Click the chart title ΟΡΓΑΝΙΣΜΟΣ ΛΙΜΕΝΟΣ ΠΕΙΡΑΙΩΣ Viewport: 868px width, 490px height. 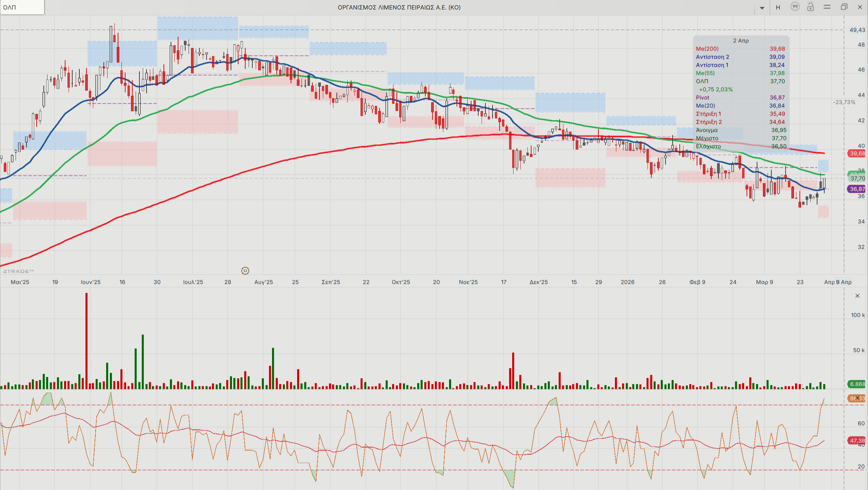(399, 7)
